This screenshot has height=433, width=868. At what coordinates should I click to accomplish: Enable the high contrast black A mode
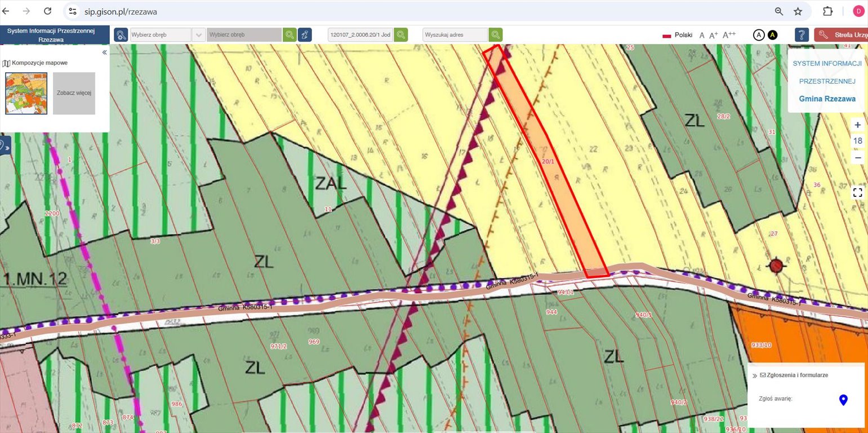(773, 35)
